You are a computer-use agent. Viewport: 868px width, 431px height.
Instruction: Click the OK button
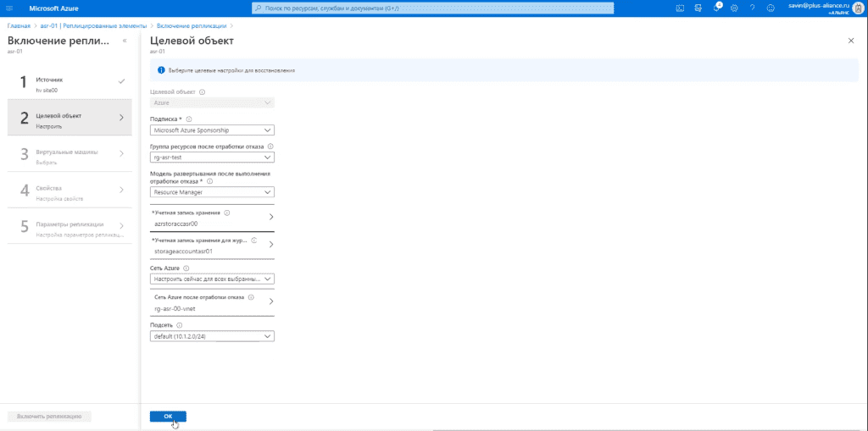tap(168, 416)
